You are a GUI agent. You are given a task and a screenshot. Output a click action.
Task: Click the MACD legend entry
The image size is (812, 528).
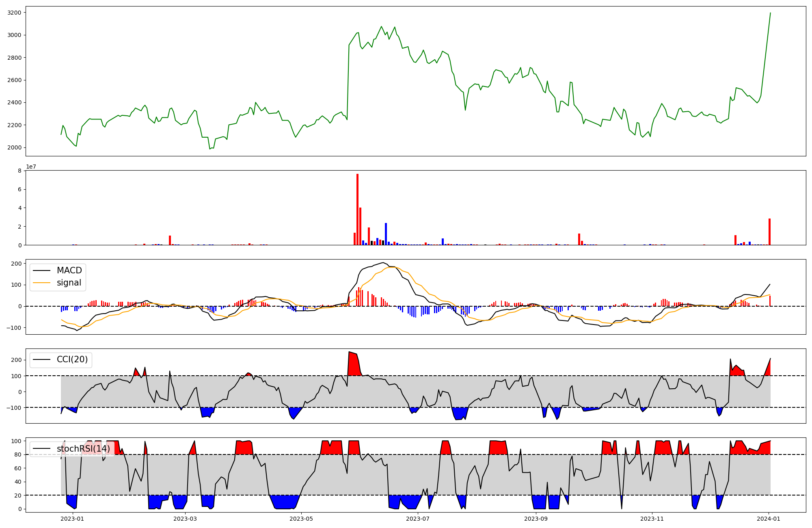coord(69,270)
